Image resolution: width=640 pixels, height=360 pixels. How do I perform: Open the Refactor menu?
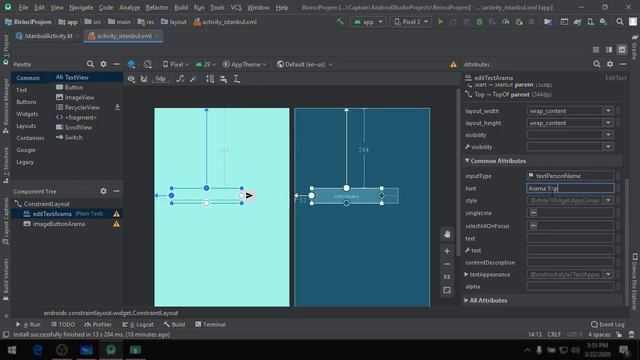(157, 7)
